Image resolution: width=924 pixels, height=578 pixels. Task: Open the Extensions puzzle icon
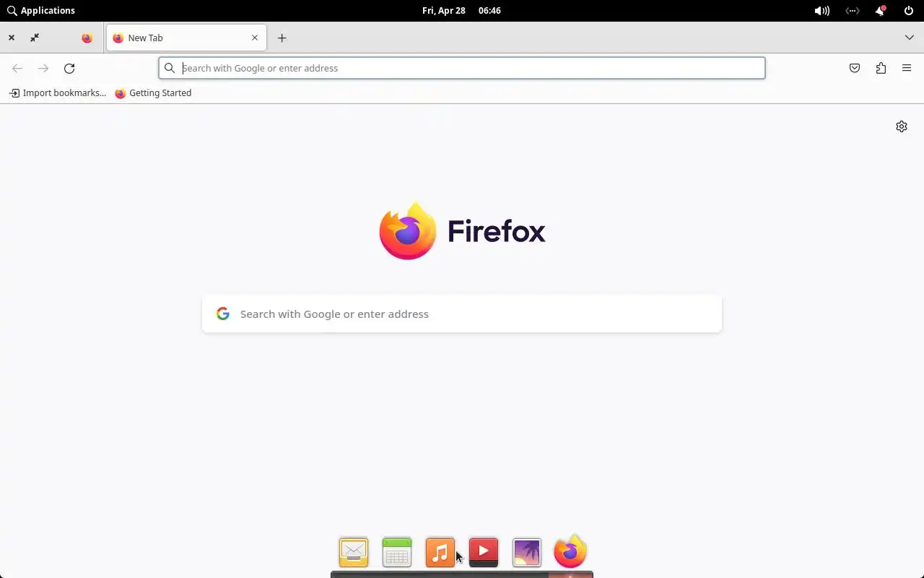click(881, 68)
